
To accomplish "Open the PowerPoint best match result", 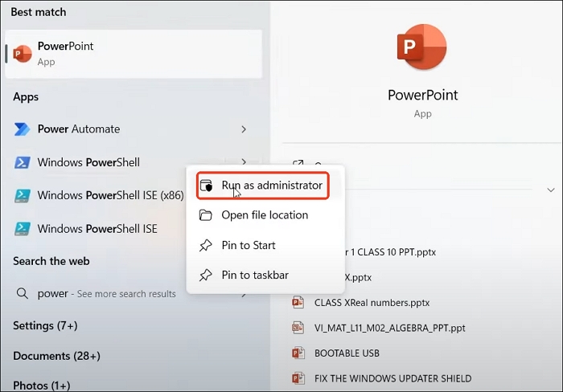I will coord(133,54).
